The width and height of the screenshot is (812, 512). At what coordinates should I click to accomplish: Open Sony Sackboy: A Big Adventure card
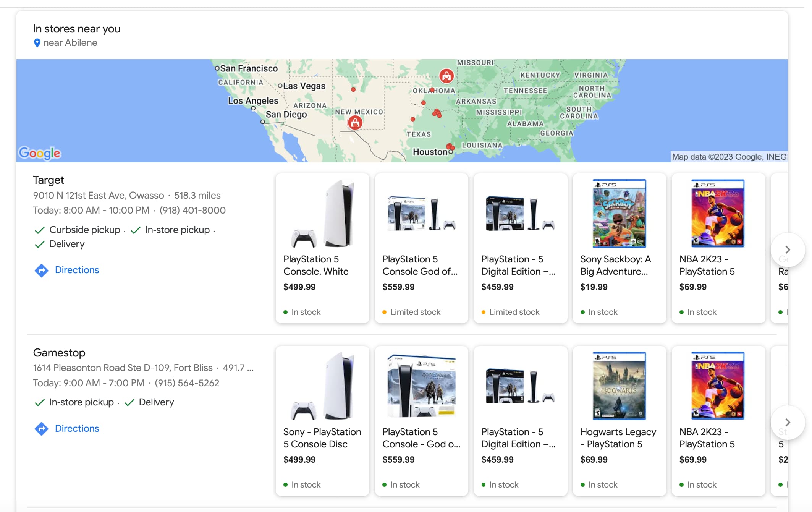[x=619, y=248]
